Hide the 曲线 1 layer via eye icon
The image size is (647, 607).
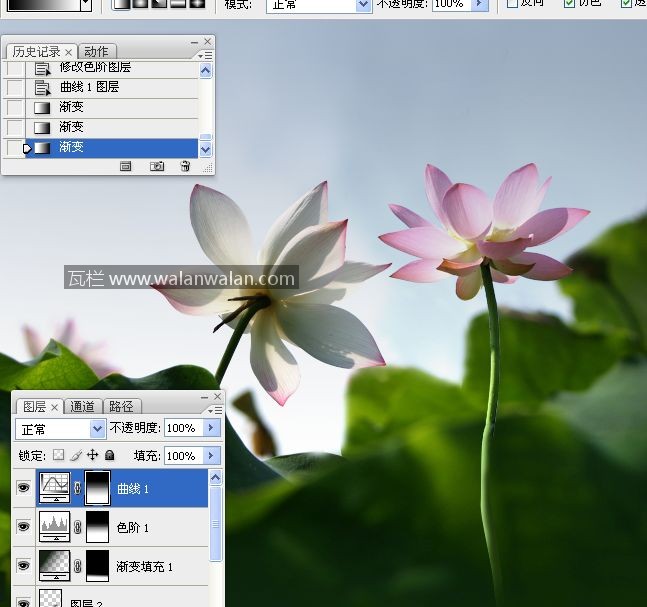pos(23,489)
